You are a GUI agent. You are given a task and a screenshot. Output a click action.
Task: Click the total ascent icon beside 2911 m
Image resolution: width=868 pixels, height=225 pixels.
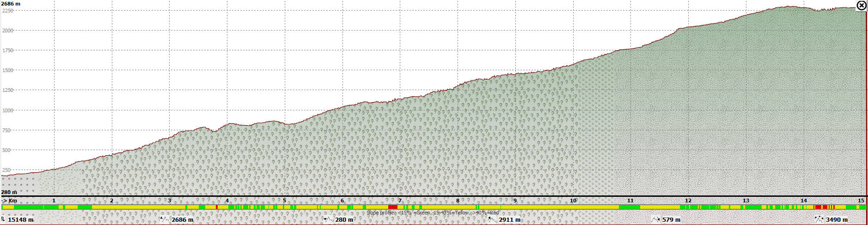tap(492, 219)
